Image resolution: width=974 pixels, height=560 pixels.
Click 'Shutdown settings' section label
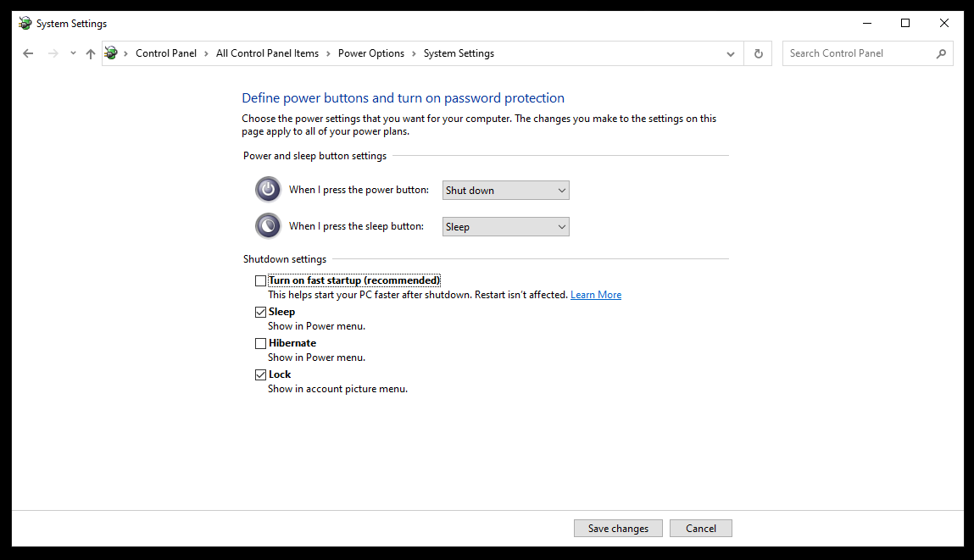[x=285, y=259]
